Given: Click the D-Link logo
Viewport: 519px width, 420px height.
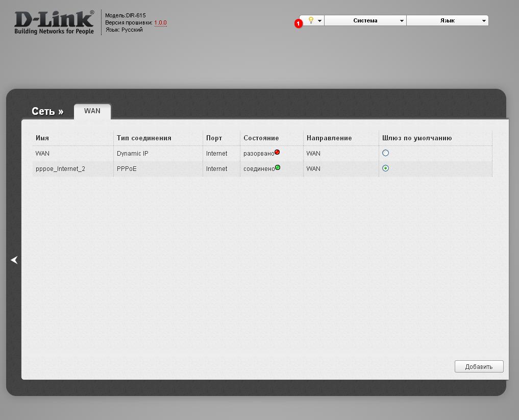Looking at the screenshot, I should pos(54,22).
